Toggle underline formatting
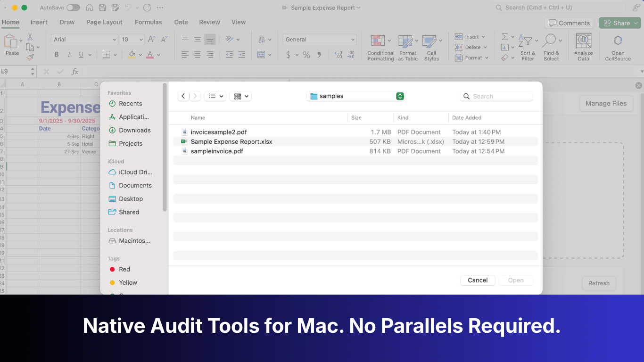Screen dimensions: 644x362 (x=81, y=55)
